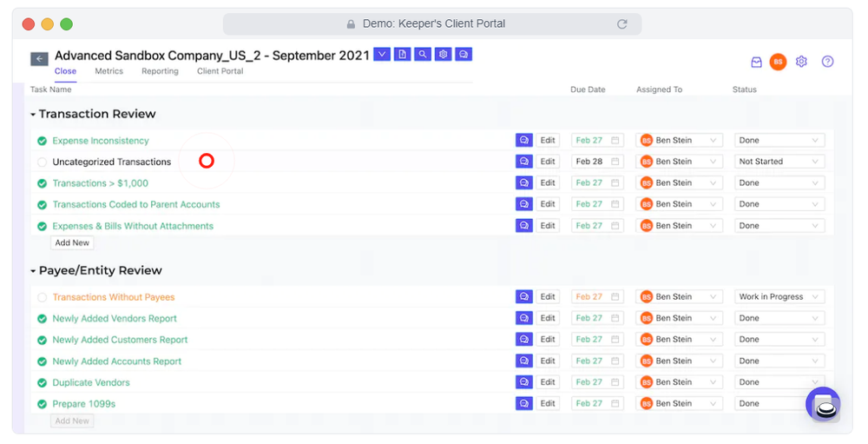
Task: Switch to the Metrics tab
Action: pos(109,71)
